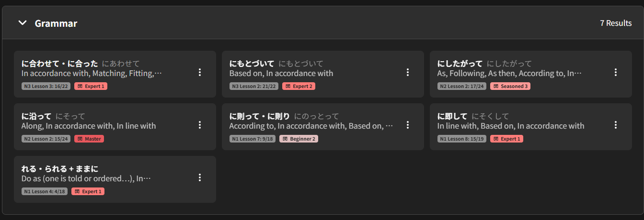Select the N3 Lesson 3: 16/22 tag

pyautogui.click(x=46, y=86)
